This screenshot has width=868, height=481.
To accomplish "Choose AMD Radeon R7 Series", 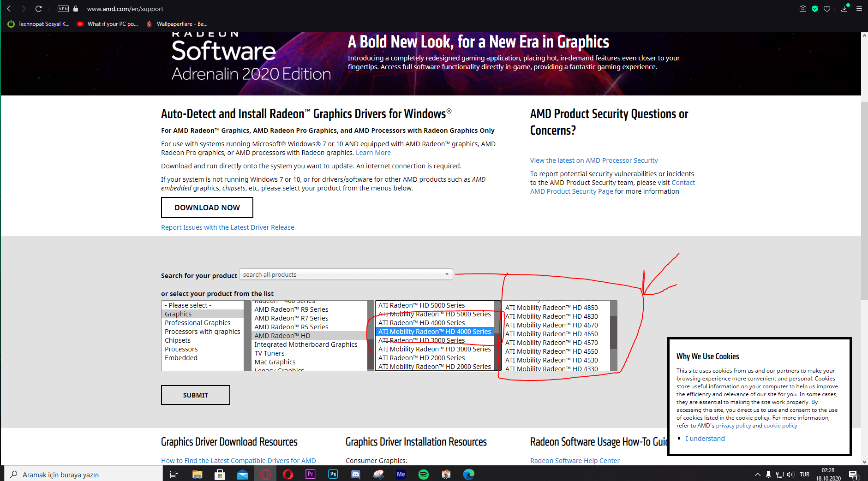I will (x=309, y=318).
